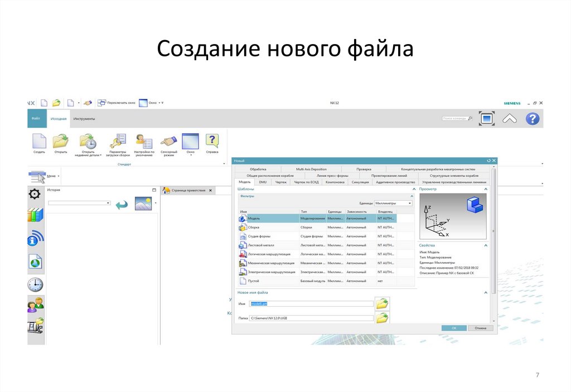Toggle Сенсорный режим touch mode in ribbon
571x392 pixels.
[x=168, y=141]
